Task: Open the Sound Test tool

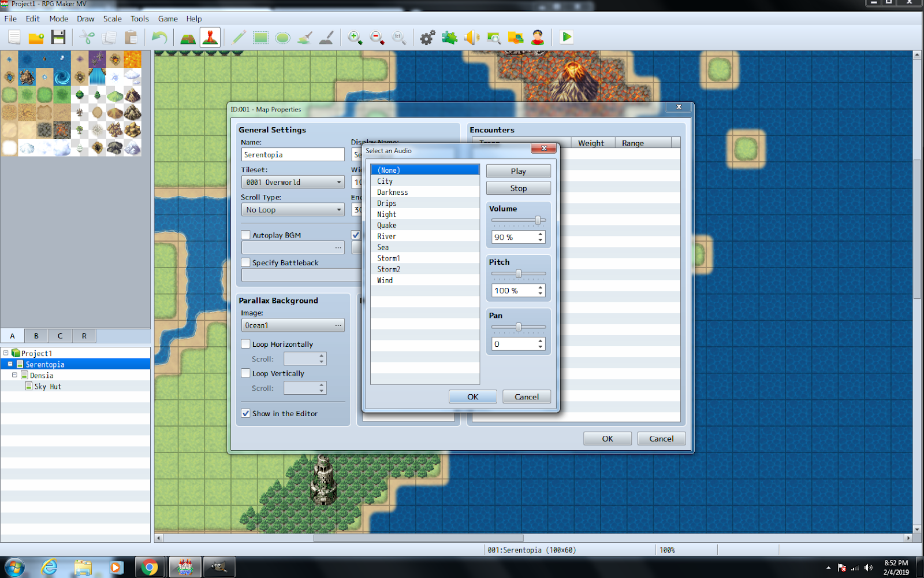Action: coord(472,37)
